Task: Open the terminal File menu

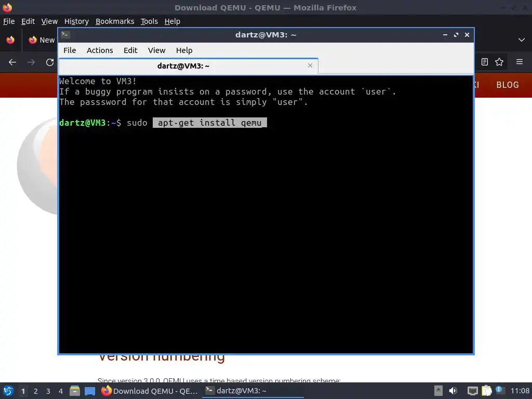Action: 70,50
